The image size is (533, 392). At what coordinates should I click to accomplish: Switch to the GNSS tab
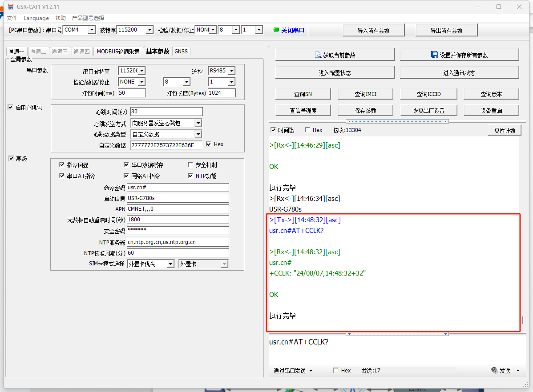[181, 51]
